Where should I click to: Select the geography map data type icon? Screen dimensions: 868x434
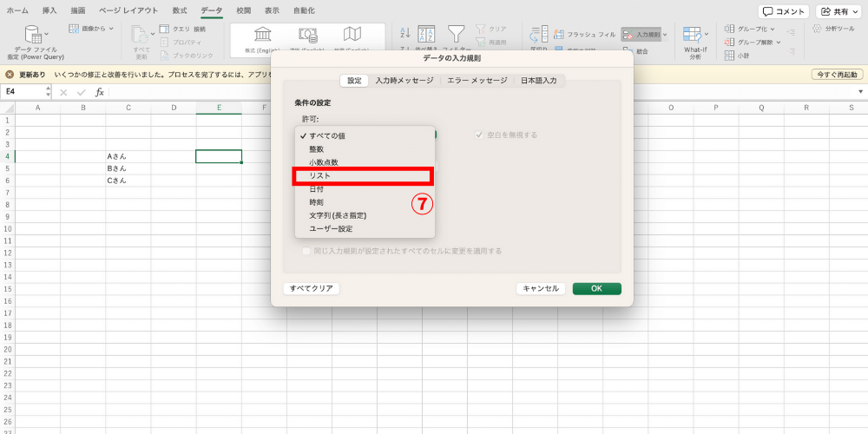coord(352,35)
